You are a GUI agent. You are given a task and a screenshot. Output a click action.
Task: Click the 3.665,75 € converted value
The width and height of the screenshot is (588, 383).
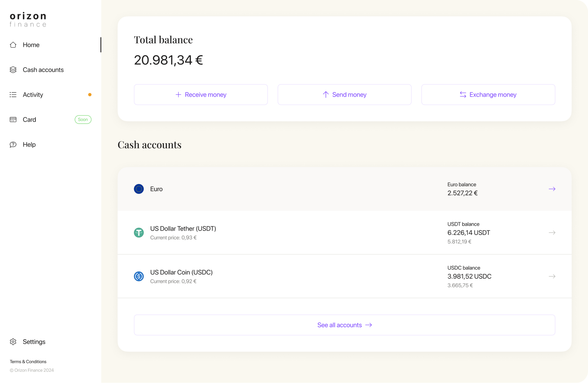(x=460, y=285)
